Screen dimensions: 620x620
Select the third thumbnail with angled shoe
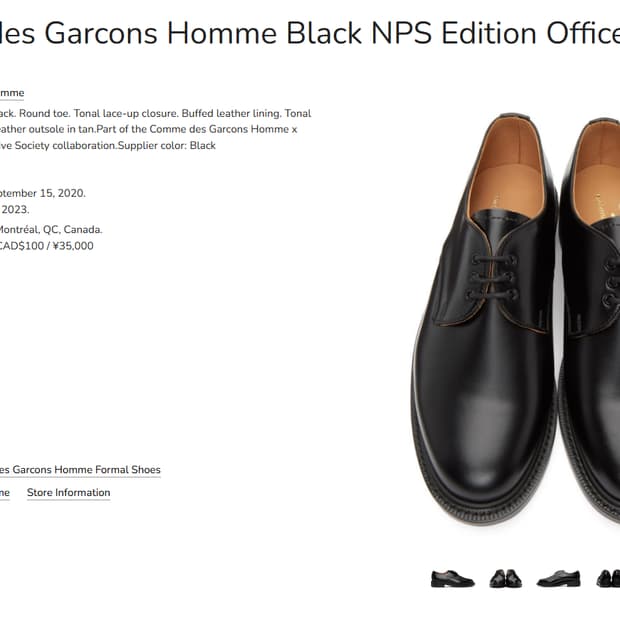tap(558, 578)
